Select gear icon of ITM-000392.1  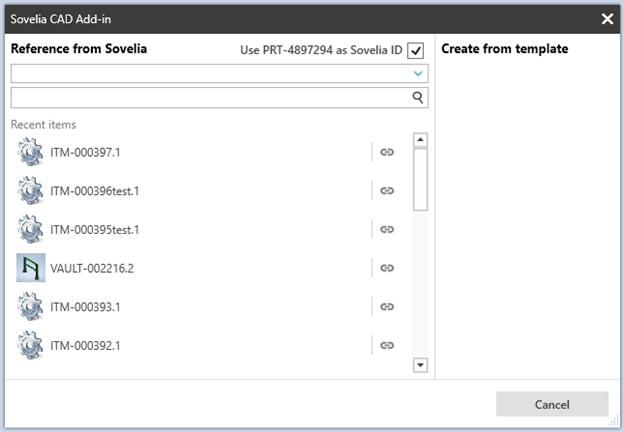[30, 344]
